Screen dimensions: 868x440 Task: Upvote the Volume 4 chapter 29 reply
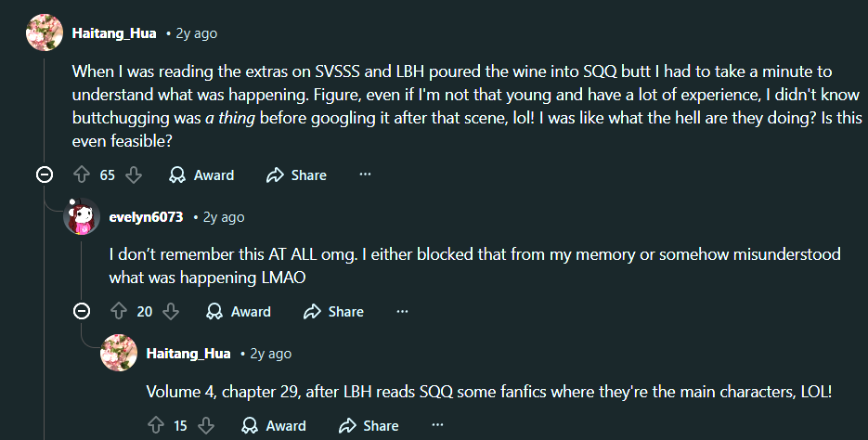(155, 425)
